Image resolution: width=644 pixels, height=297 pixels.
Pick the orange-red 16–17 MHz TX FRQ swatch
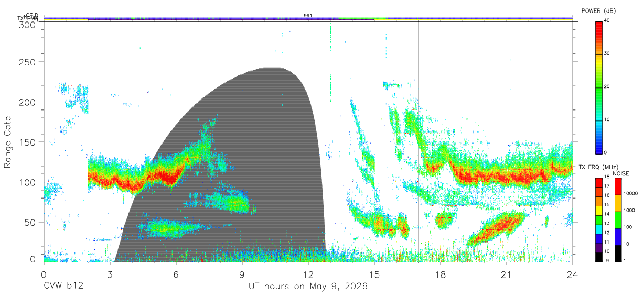(x=598, y=192)
